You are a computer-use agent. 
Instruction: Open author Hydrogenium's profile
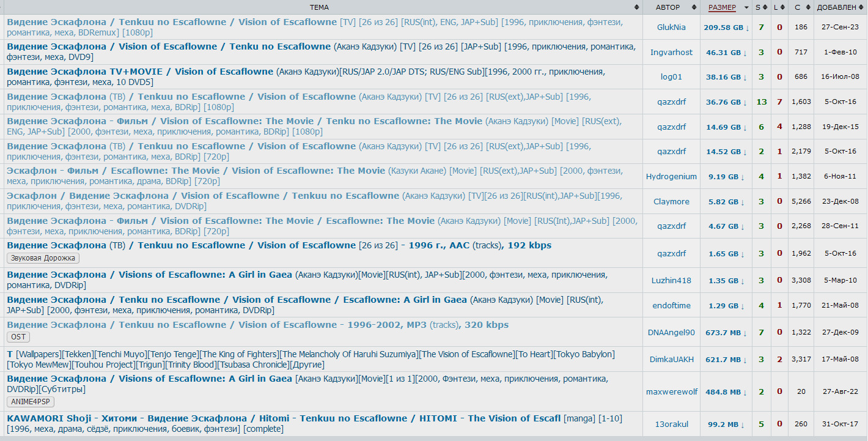coord(671,177)
